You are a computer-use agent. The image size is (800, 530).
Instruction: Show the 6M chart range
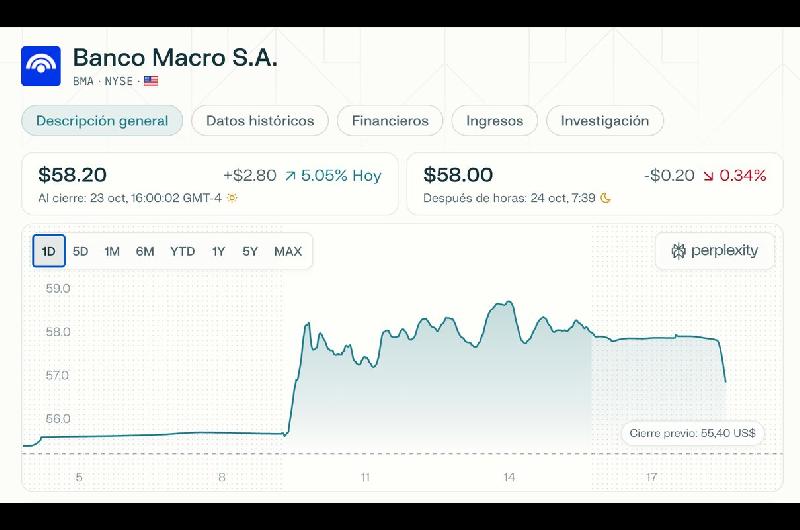(x=145, y=251)
